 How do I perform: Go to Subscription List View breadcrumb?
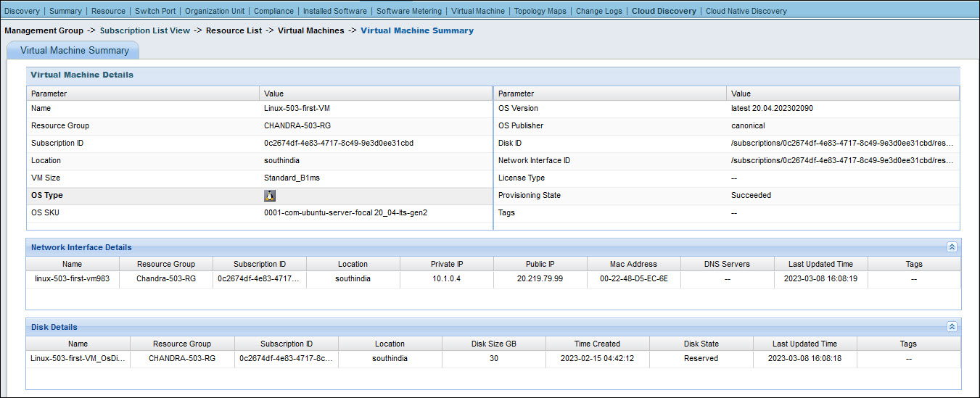tap(145, 30)
